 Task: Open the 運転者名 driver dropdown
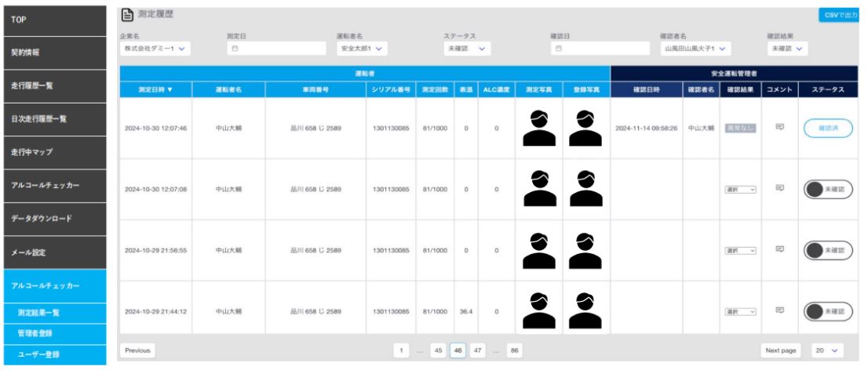pyautogui.click(x=360, y=49)
